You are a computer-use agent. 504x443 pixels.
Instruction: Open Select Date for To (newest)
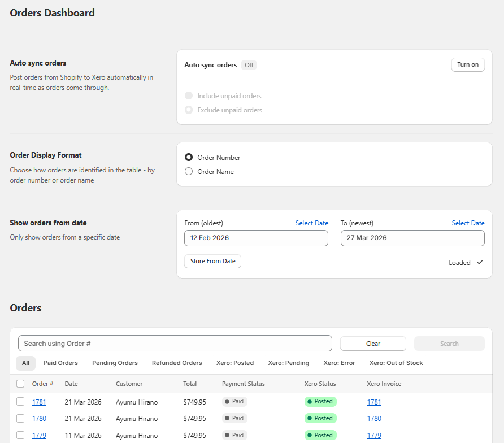pyautogui.click(x=468, y=223)
